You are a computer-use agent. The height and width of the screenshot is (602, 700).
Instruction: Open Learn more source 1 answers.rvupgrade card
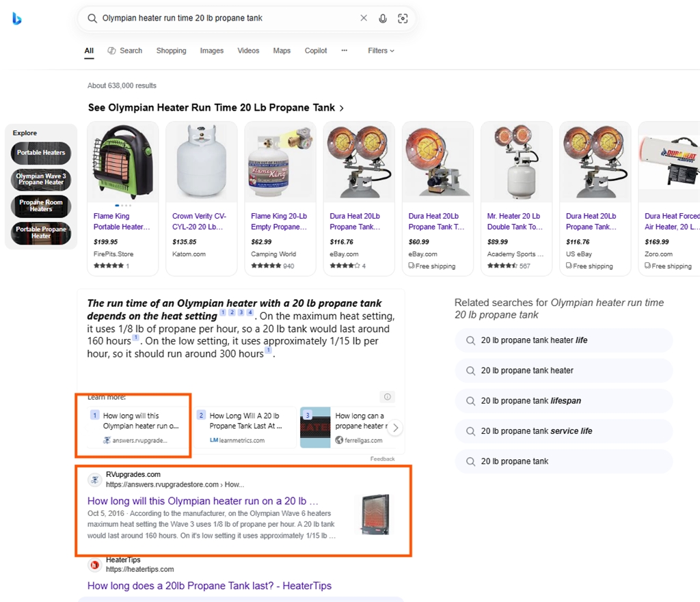coord(138,428)
